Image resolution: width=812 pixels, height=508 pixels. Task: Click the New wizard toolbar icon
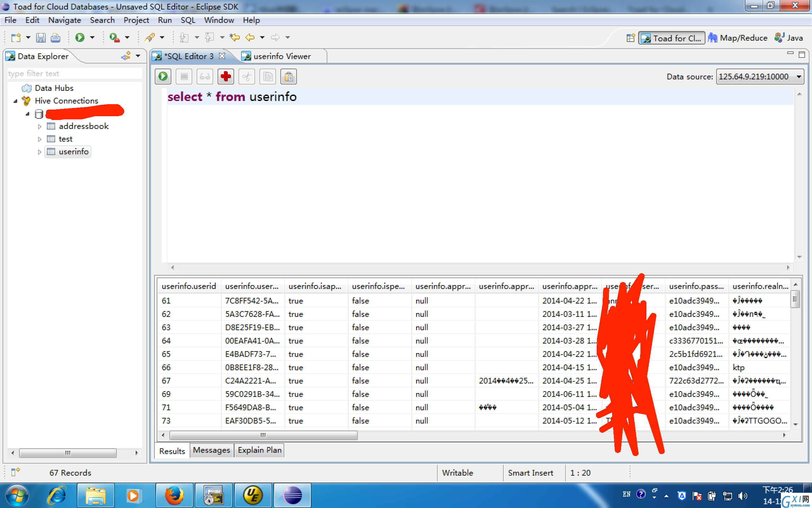pos(16,37)
